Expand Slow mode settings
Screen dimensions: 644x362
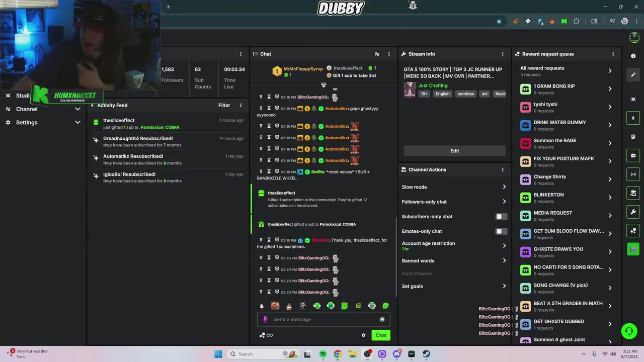point(453,187)
